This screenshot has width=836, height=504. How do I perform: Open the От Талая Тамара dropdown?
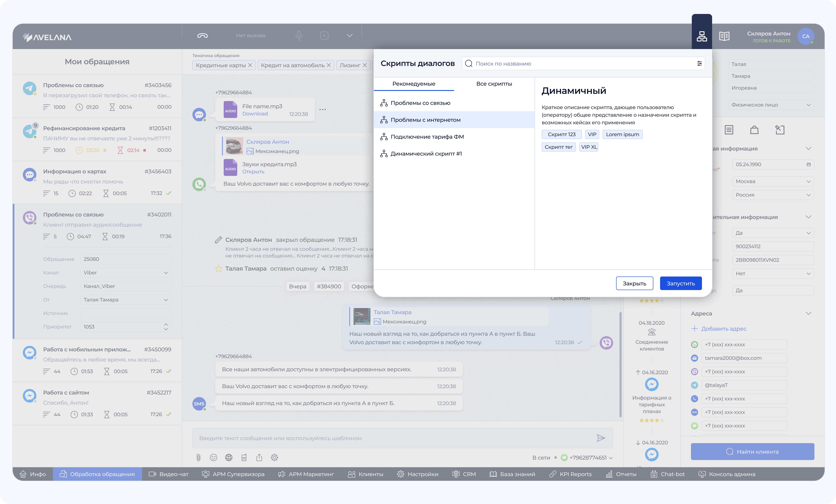click(x=126, y=300)
